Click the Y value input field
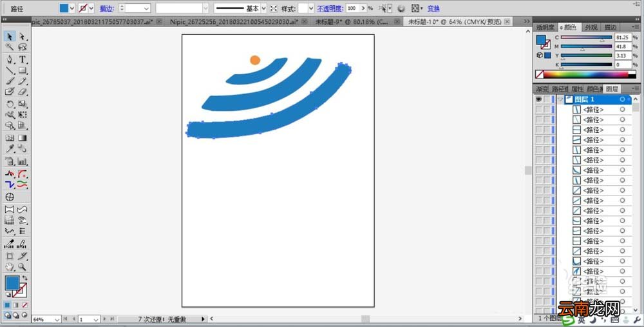This screenshot has width=644, height=327. point(623,55)
